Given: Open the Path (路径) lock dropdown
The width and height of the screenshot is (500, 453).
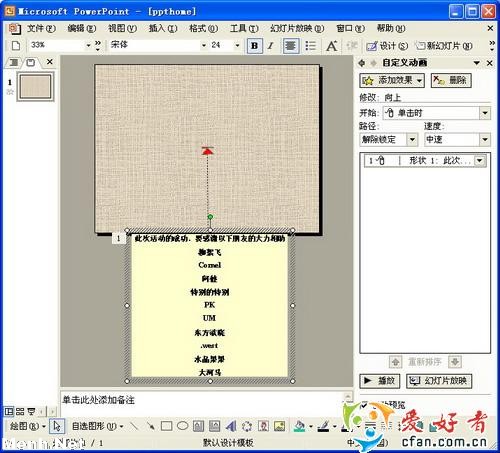Looking at the screenshot, I should coord(412,139).
